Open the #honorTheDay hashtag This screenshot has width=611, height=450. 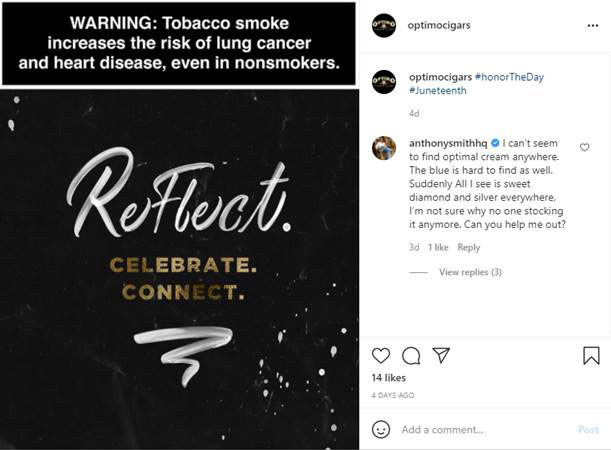509,77
